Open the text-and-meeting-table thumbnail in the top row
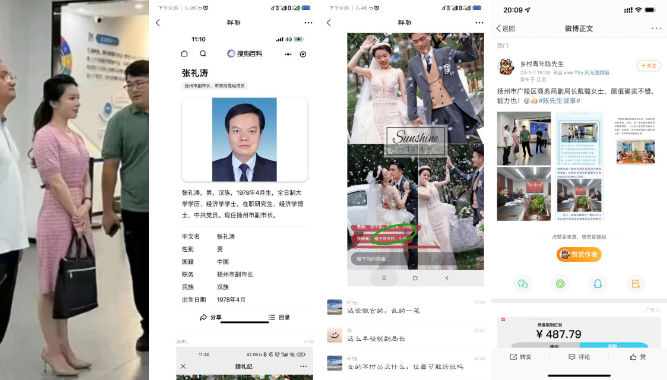This screenshot has height=380, width=667. tap(635, 140)
